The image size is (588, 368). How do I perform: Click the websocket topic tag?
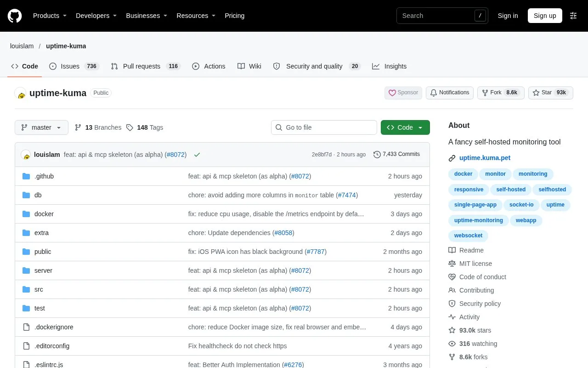(468, 236)
